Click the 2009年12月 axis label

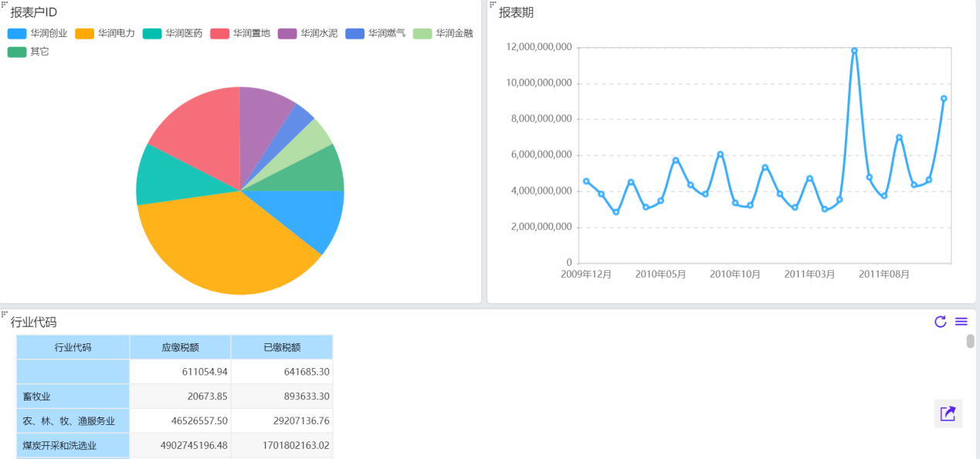pyautogui.click(x=586, y=274)
